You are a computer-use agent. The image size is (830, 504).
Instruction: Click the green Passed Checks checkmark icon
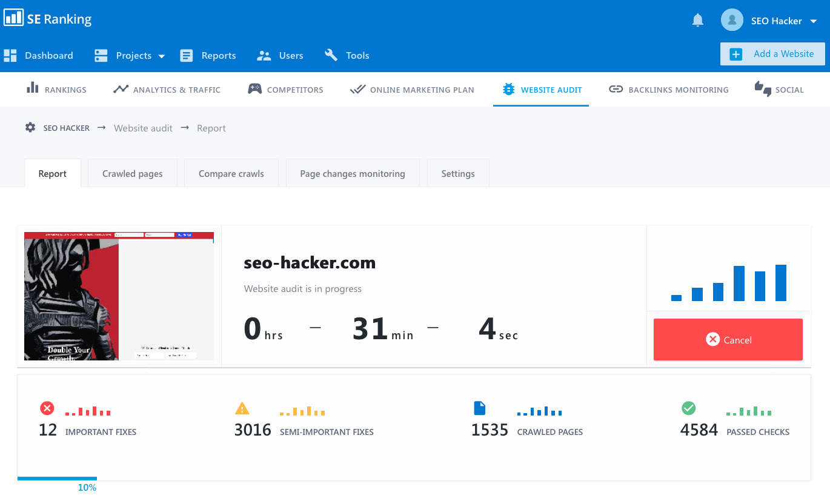coord(688,408)
